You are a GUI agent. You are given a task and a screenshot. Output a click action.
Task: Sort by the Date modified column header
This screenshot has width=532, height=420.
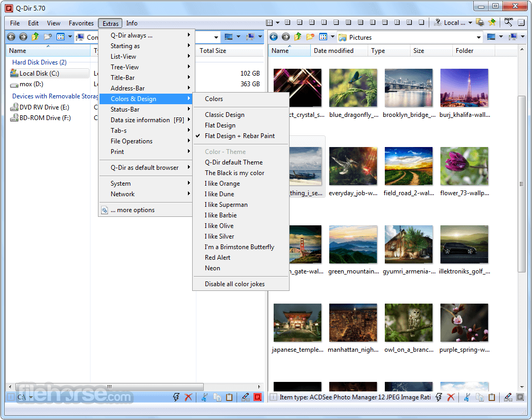tap(339, 50)
